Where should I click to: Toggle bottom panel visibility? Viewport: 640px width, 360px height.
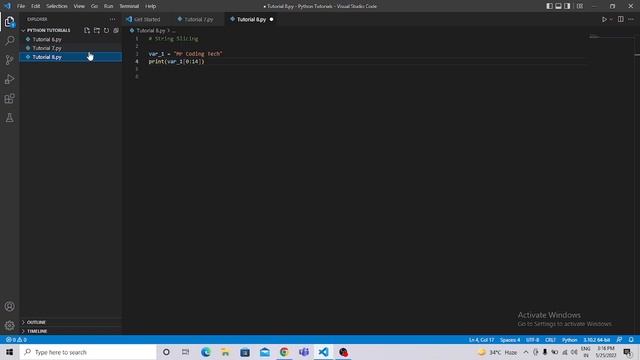(558, 6)
